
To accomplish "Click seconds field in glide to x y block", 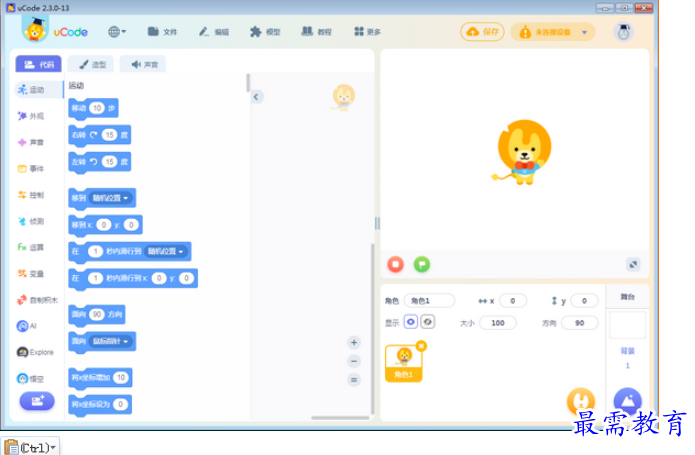I will (x=95, y=278).
